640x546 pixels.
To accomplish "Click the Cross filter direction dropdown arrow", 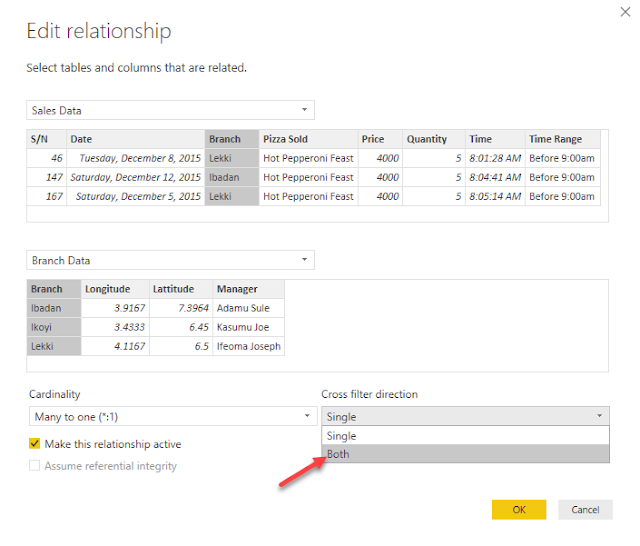I will (x=599, y=416).
